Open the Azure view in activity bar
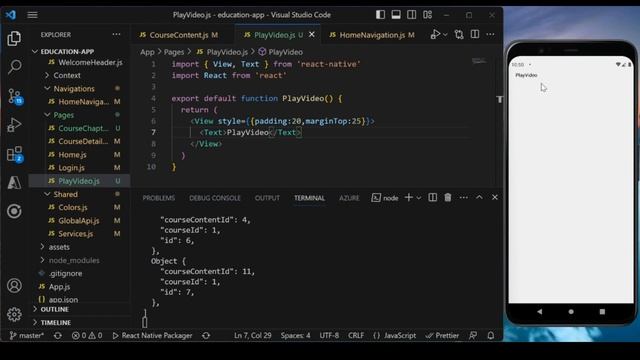This screenshot has width=640, height=360. (x=14, y=182)
